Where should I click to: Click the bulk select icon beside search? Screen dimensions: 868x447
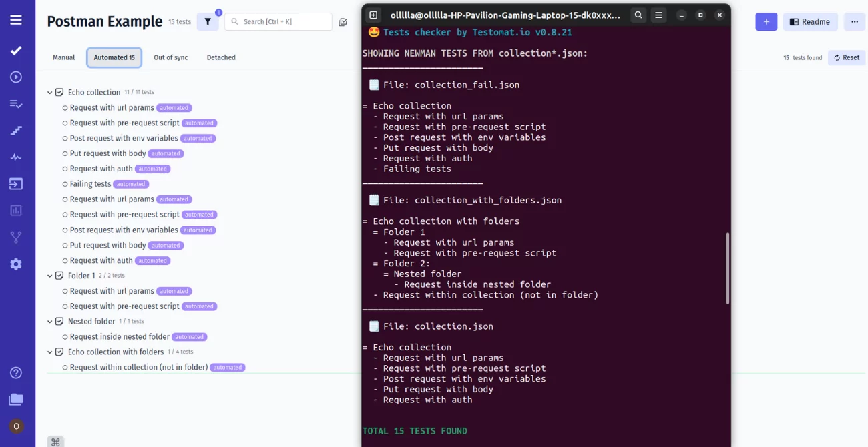343,21
